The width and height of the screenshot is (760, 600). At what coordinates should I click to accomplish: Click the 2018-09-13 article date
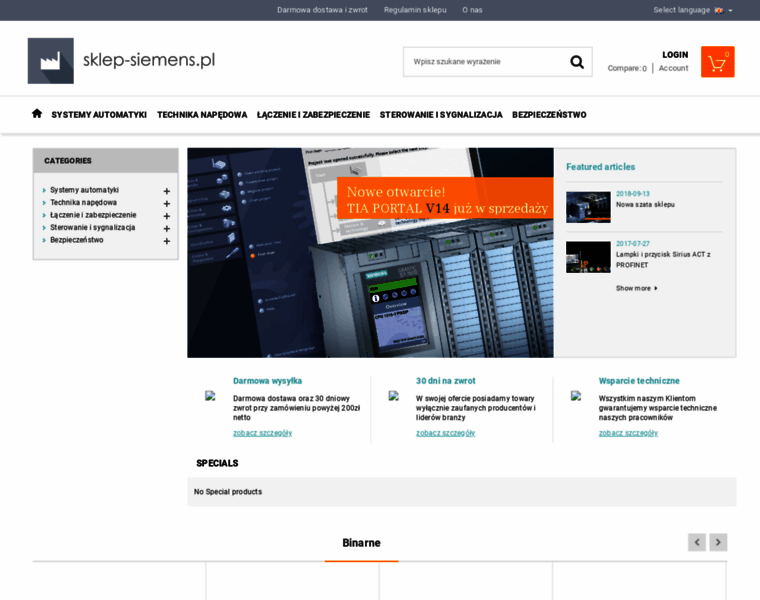(633, 193)
